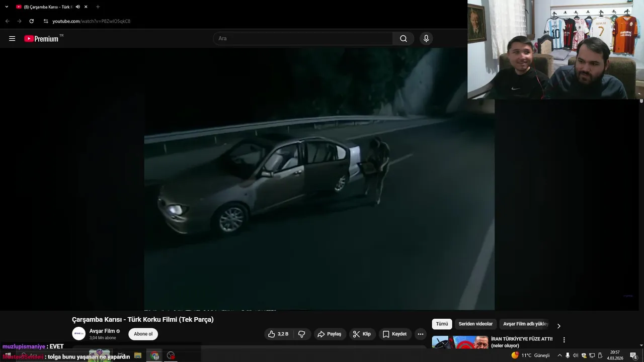Click page scrollbar down arrow
The image size is (644, 362).
click(641, 346)
